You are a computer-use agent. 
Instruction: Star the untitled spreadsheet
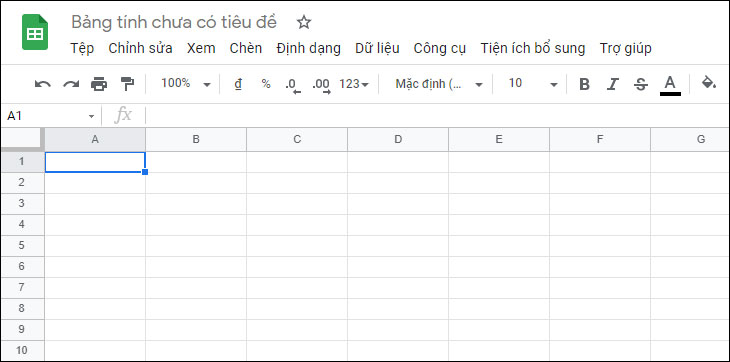tap(304, 22)
